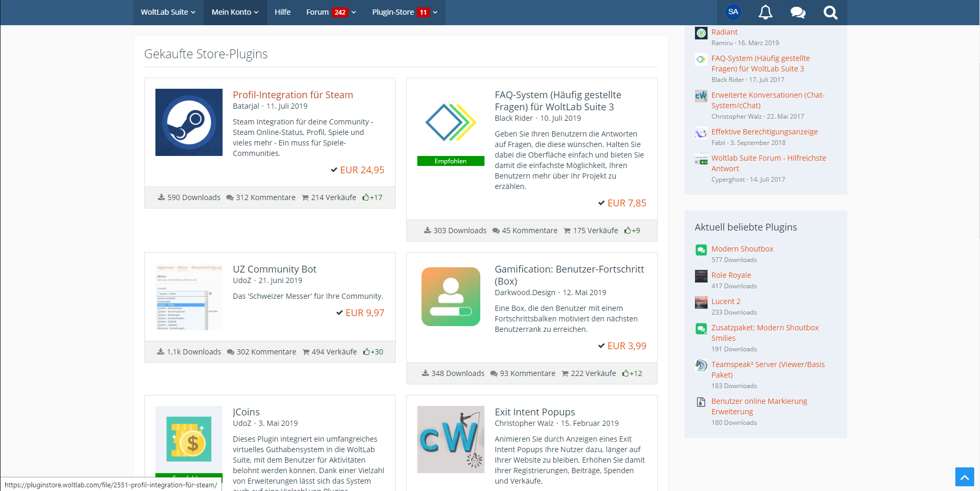Expand the Mein Konto dropdown
This screenshot has height=491, width=980.
[235, 12]
